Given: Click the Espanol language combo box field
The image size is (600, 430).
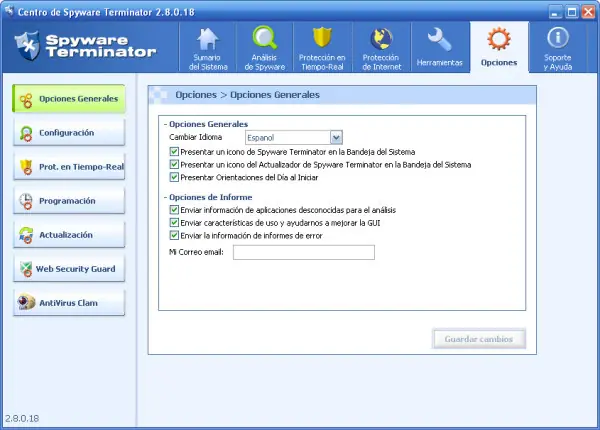Looking at the screenshot, I should point(293,137).
